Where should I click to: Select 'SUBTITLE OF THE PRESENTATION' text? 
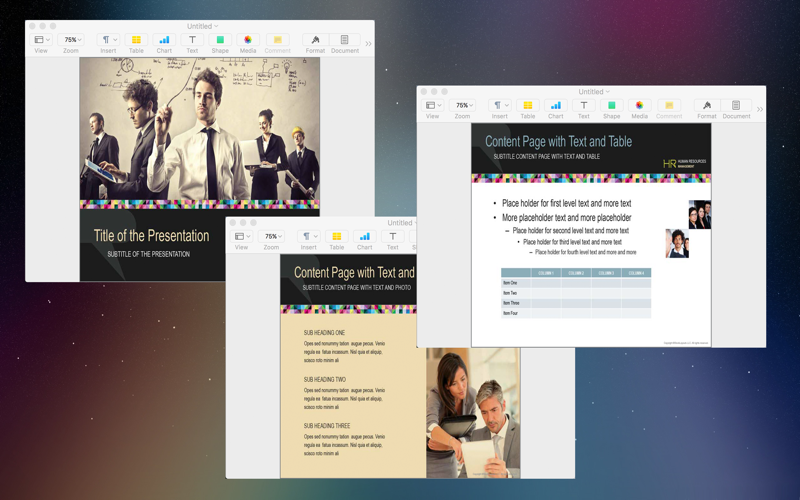(x=148, y=254)
